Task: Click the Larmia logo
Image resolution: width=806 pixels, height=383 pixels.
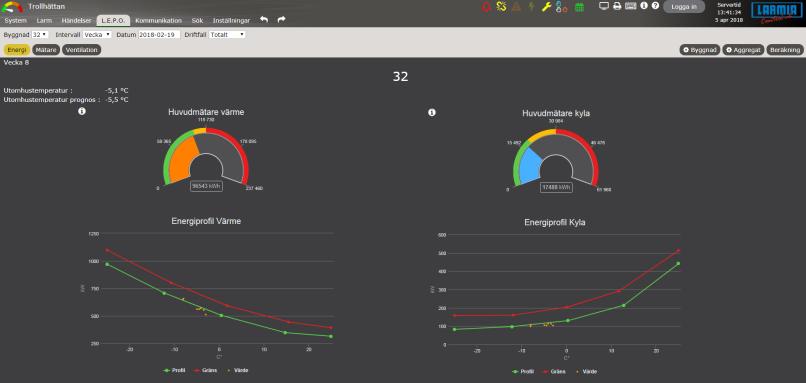Action: click(777, 12)
